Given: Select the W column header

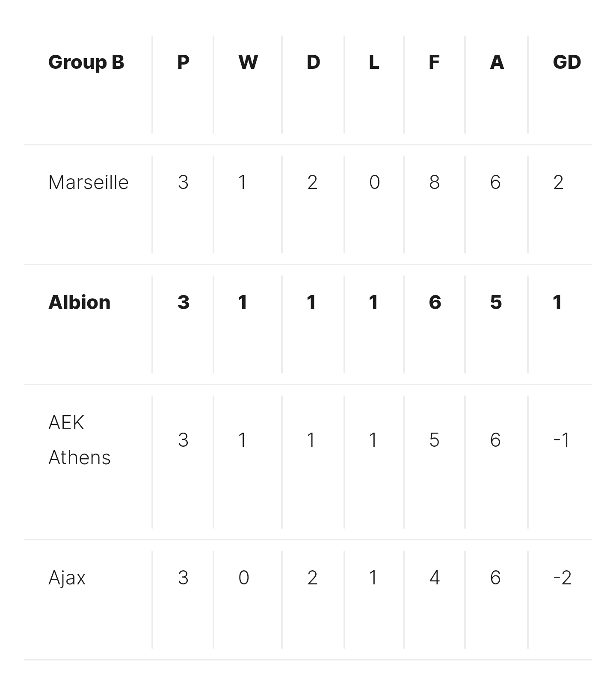Looking at the screenshot, I should point(248,62).
